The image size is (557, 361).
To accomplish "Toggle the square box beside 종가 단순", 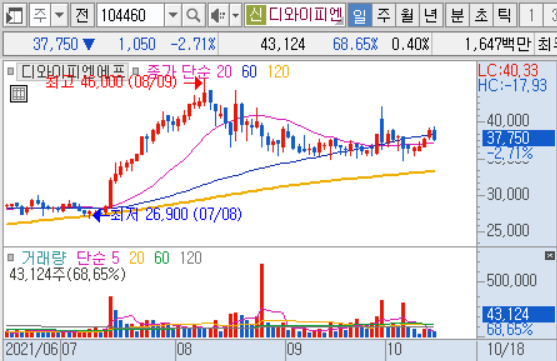I will pyautogui.click(x=135, y=71).
